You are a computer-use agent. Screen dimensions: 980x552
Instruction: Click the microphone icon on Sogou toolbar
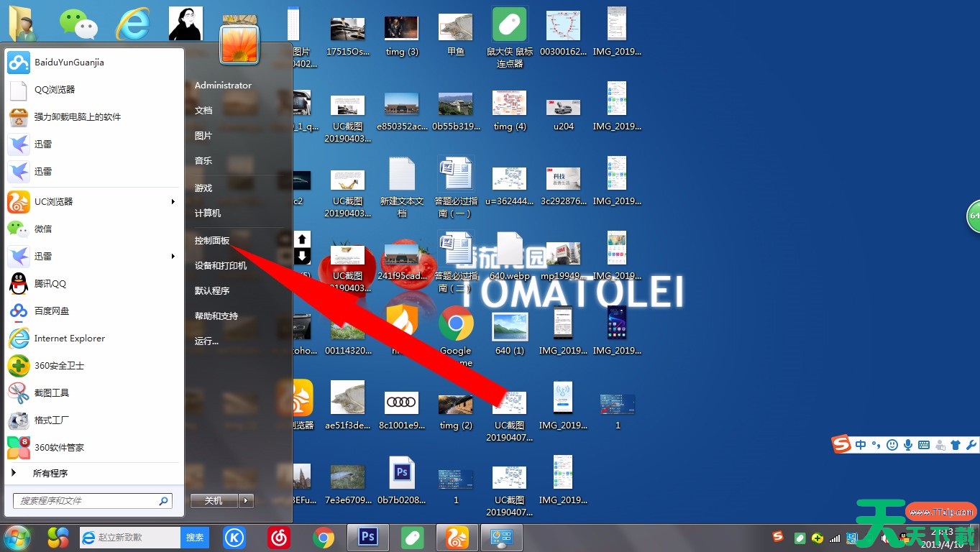(x=908, y=445)
